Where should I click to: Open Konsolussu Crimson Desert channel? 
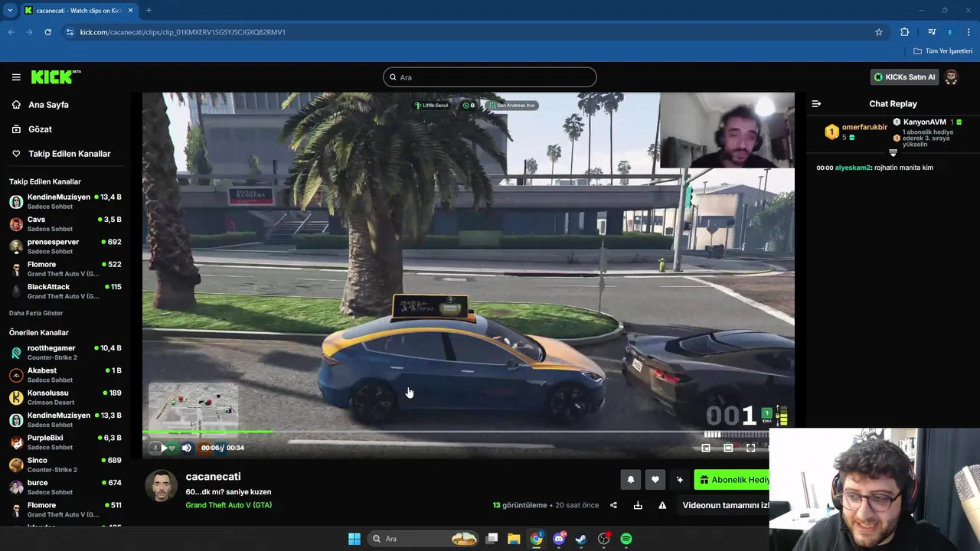click(x=65, y=397)
